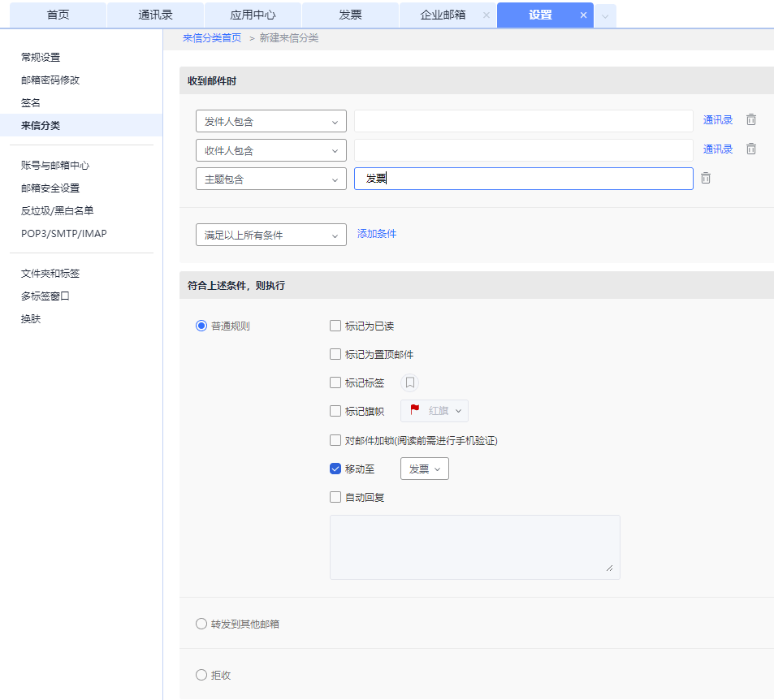Remove the subject condition via its trash icon
Viewport: 774px width, 700px height.
point(705,178)
